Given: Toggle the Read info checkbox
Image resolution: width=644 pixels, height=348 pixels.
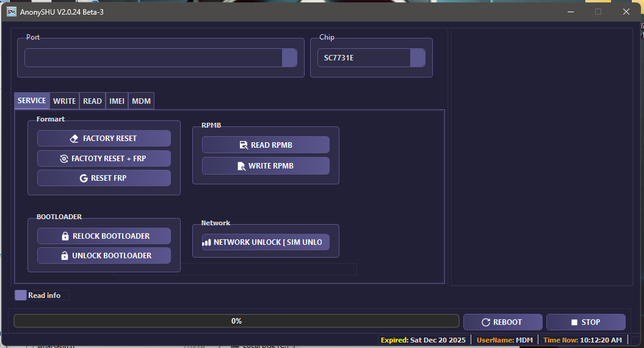Looking at the screenshot, I should point(21,295).
